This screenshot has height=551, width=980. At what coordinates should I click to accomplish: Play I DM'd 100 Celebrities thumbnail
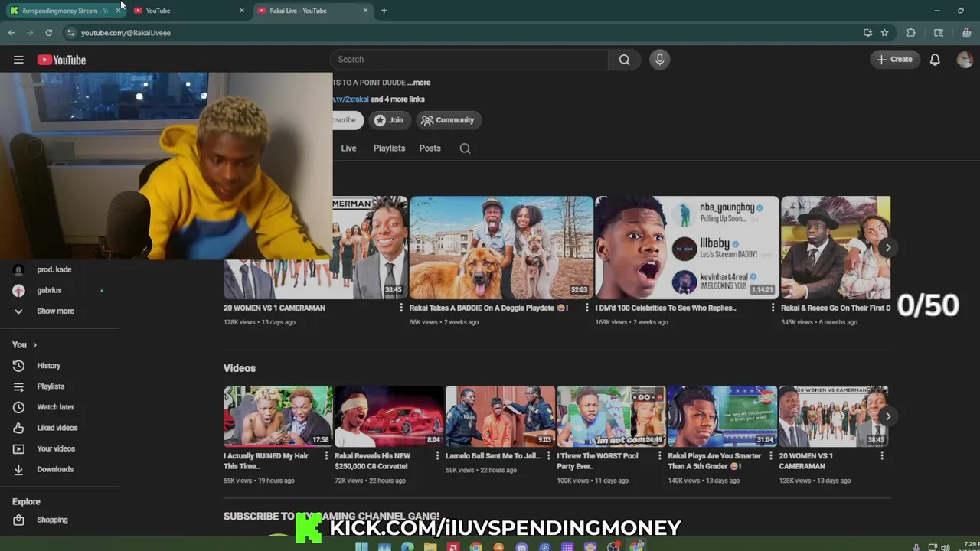click(687, 247)
